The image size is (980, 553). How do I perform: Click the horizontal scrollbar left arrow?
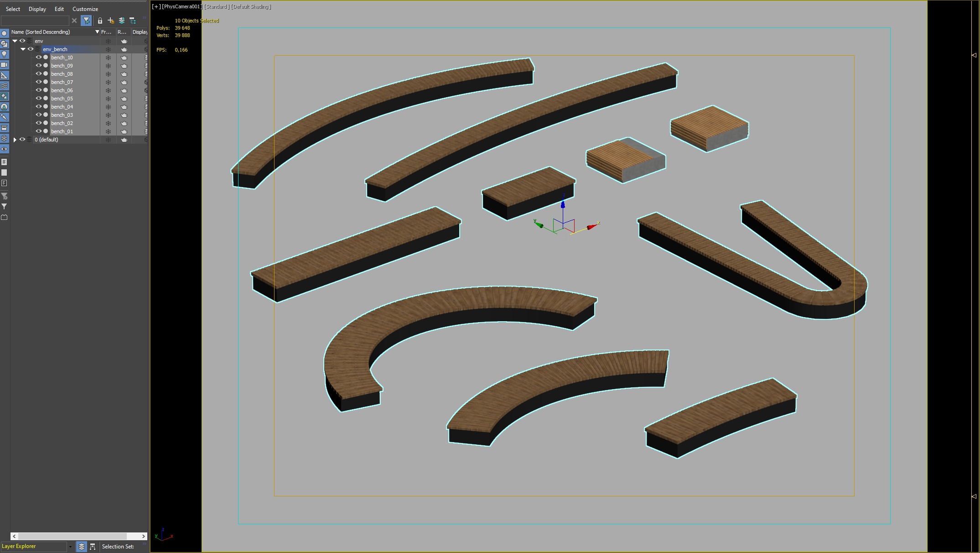coord(14,536)
